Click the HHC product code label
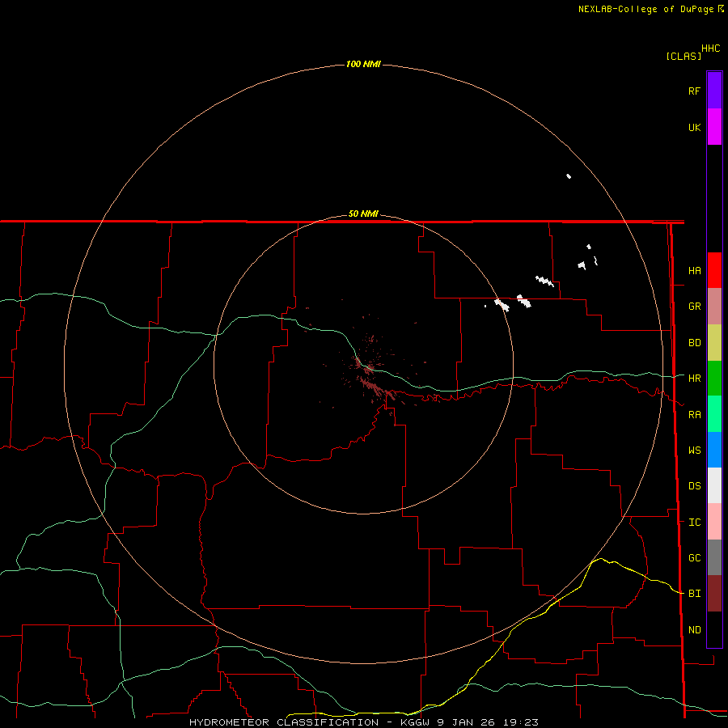728x728 pixels. [710, 49]
